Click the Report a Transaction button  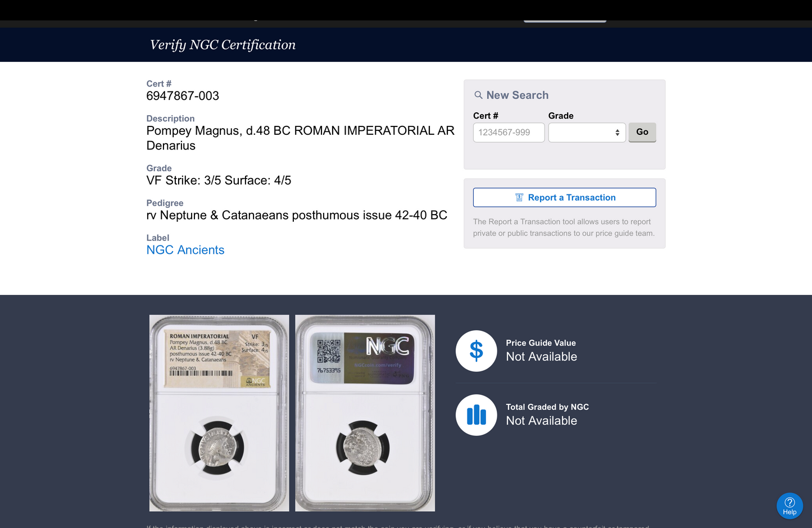pyautogui.click(x=564, y=198)
